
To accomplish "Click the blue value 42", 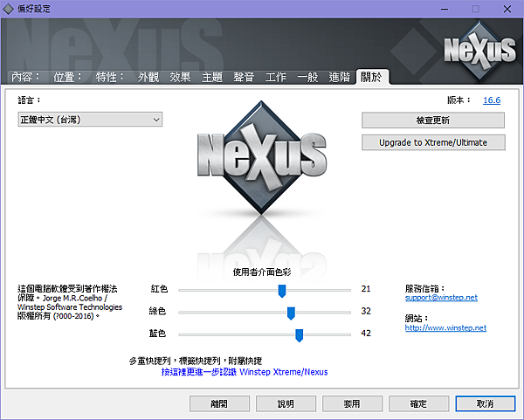I will (366, 334).
